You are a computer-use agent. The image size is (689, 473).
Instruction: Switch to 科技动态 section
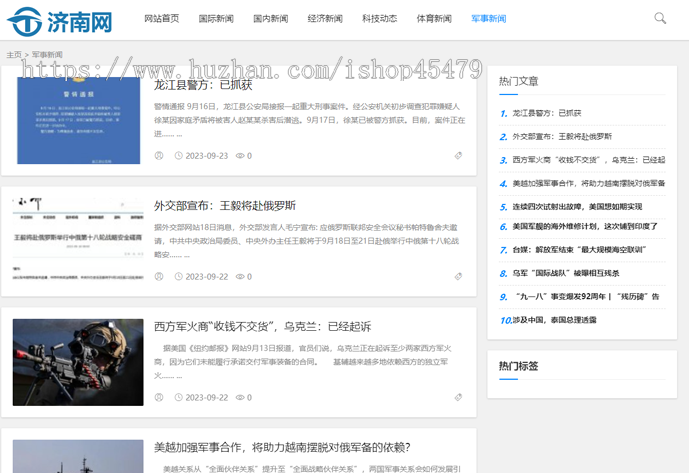tap(380, 18)
